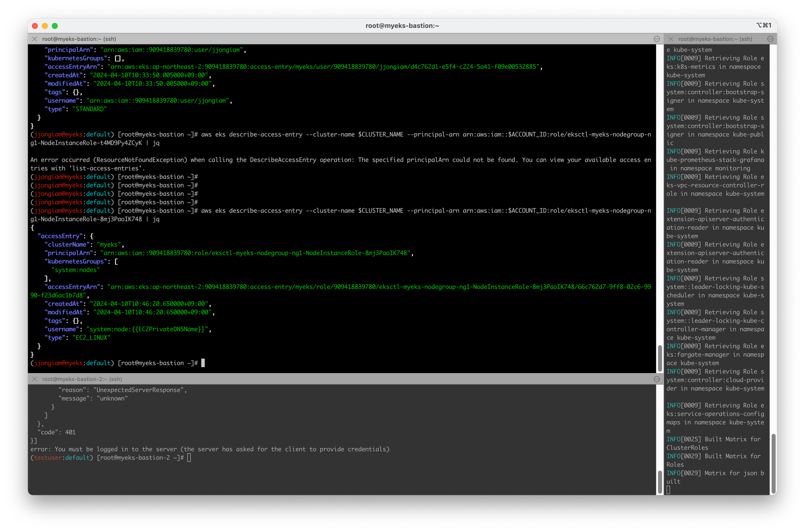This screenshot has width=805, height=532.
Task: Close the right-side root@myeks-bastion ssh pane
Action: 671,39
